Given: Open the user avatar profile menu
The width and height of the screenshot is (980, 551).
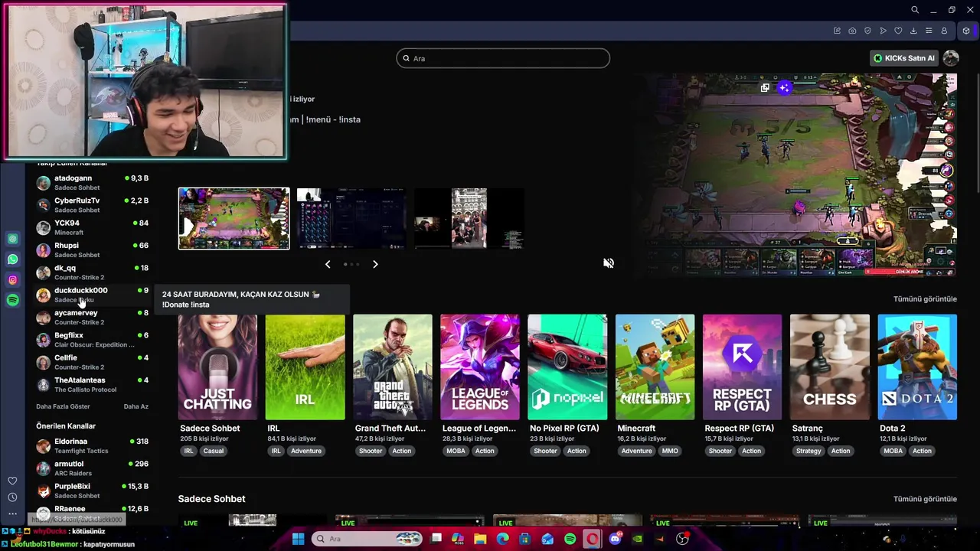Looking at the screenshot, I should coord(951,58).
